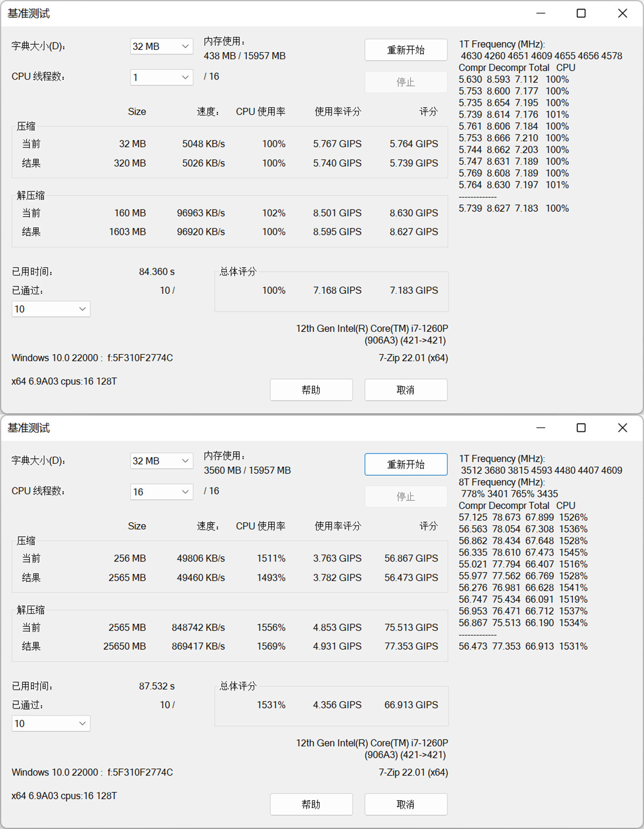Expand CPU 线程数 dropdown showing 16
The width and height of the screenshot is (644, 829).
(161, 491)
